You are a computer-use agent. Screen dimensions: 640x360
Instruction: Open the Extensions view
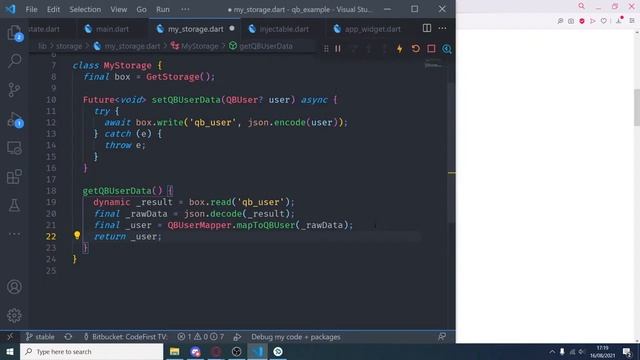point(14,177)
